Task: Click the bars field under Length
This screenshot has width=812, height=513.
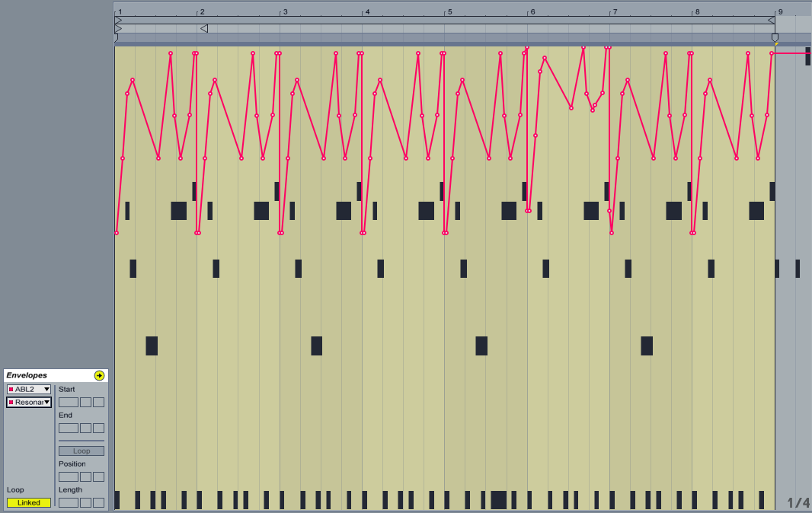Action: pyautogui.click(x=69, y=502)
